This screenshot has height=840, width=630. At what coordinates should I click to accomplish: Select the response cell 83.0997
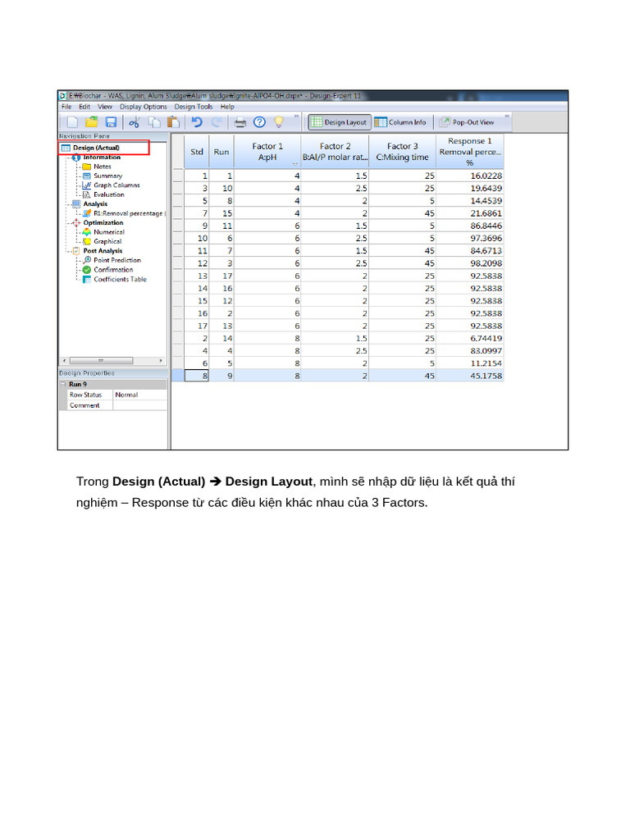470,351
